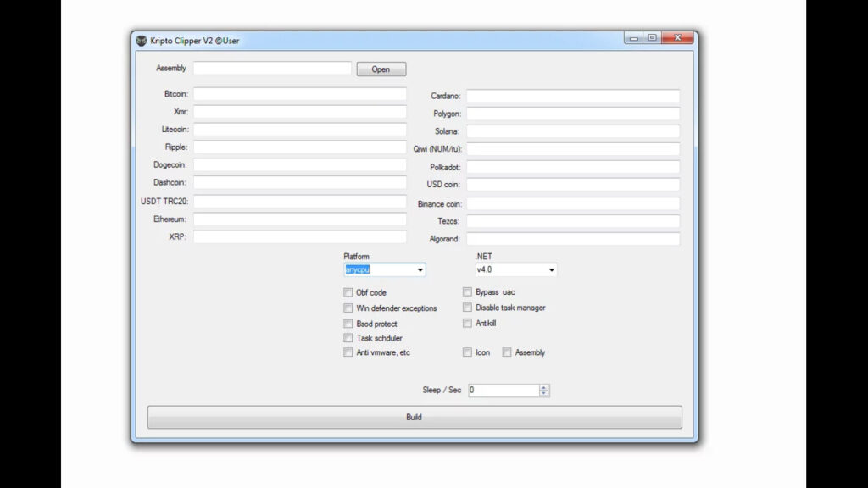Click the Kripto Clipper title bar app icon
868x488 pixels.
click(x=142, y=41)
